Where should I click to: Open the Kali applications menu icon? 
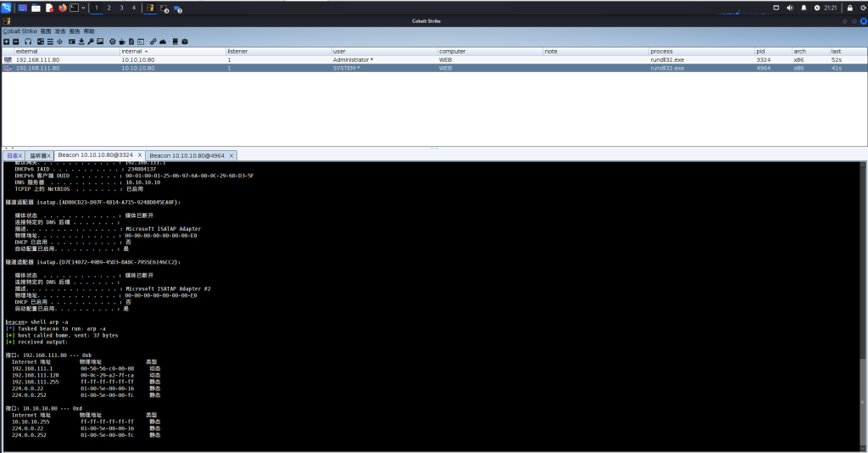[x=6, y=8]
